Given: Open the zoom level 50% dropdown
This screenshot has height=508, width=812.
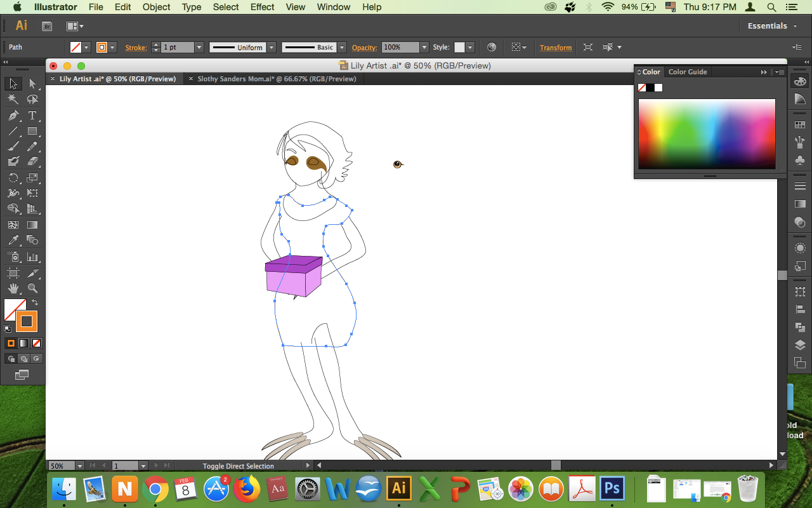Looking at the screenshot, I should (79, 466).
